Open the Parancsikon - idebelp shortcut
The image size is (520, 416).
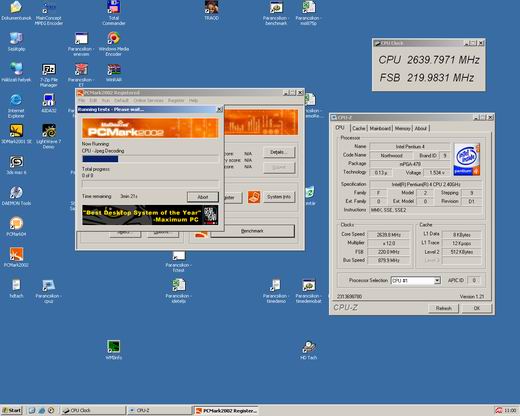[x=179, y=291]
